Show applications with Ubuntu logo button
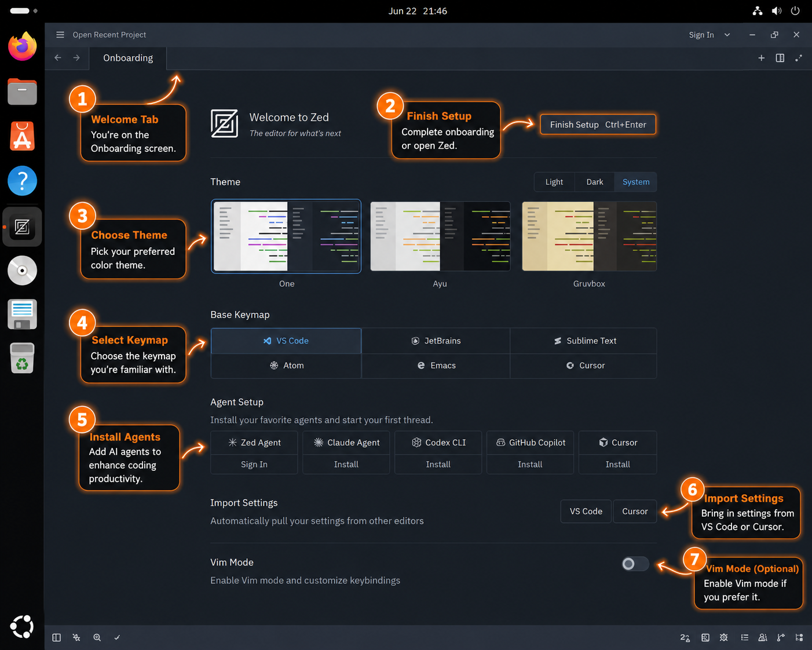 point(22,627)
